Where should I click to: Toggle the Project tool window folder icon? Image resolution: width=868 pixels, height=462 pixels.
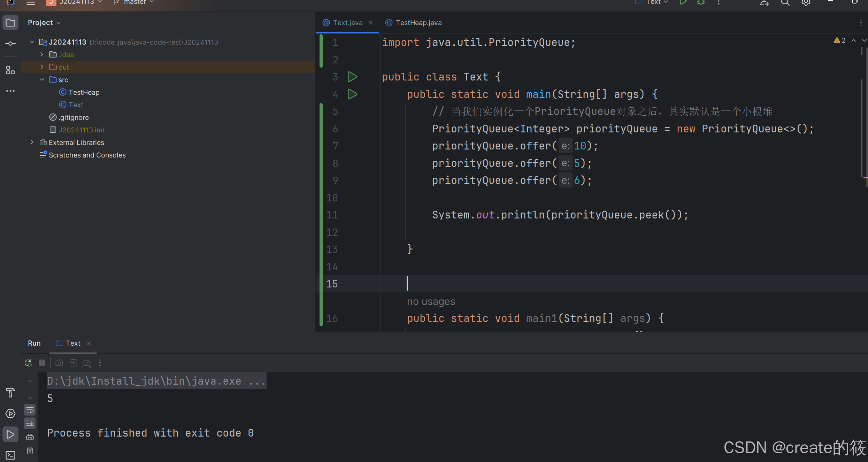[10, 23]
